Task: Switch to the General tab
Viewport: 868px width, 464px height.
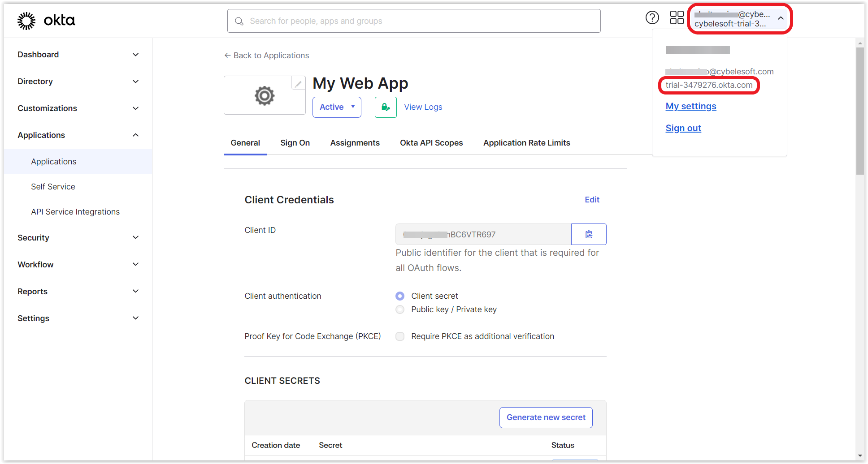Action: [245, 143]
